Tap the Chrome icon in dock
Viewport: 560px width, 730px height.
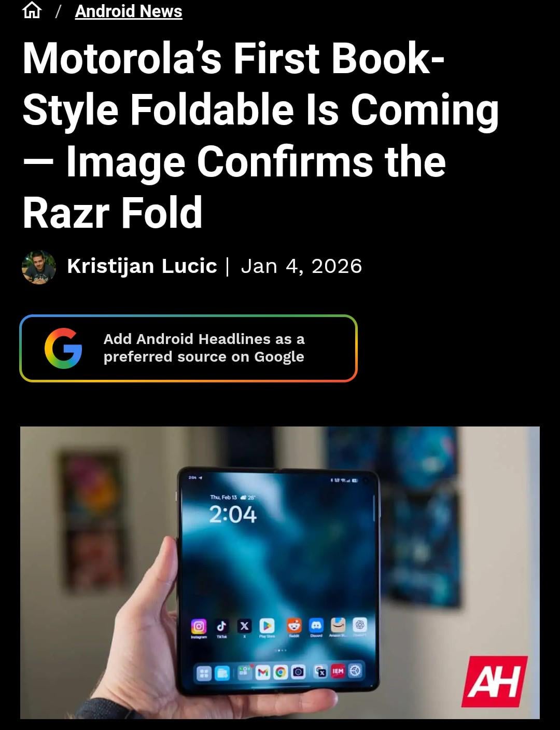tap(281, 672)
